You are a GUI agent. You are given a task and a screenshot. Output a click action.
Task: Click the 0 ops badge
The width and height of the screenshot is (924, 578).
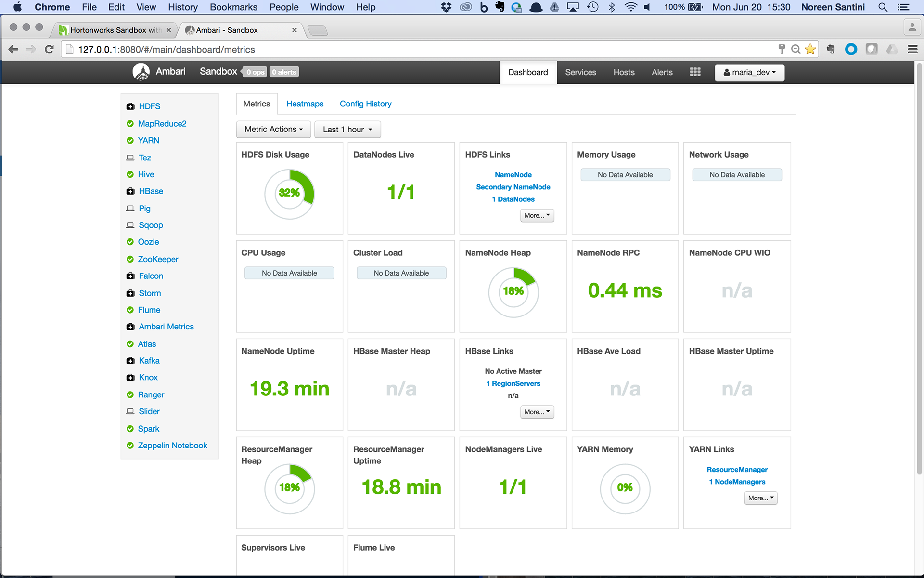[x=255, y=72]
